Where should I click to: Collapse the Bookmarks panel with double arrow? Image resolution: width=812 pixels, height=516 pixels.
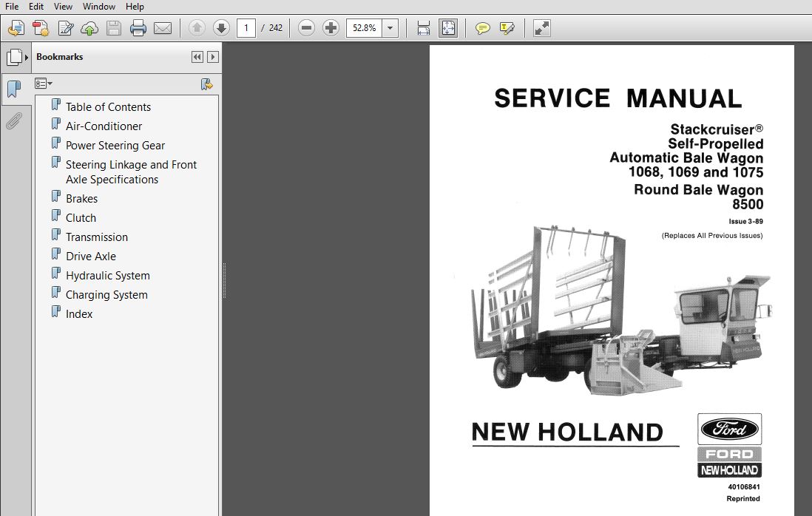point(197,57)
